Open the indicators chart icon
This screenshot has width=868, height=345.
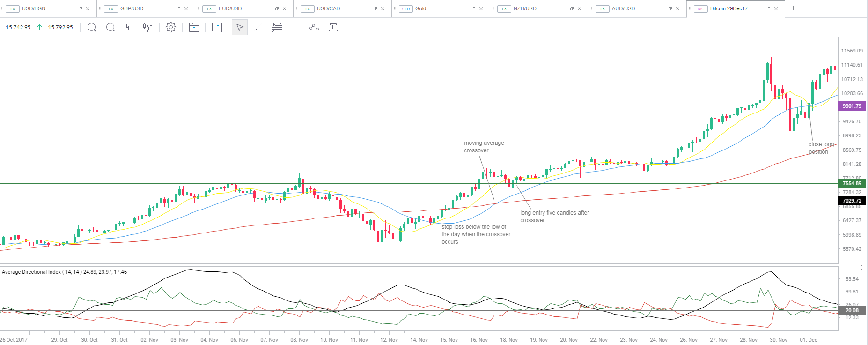coord(217,28)
